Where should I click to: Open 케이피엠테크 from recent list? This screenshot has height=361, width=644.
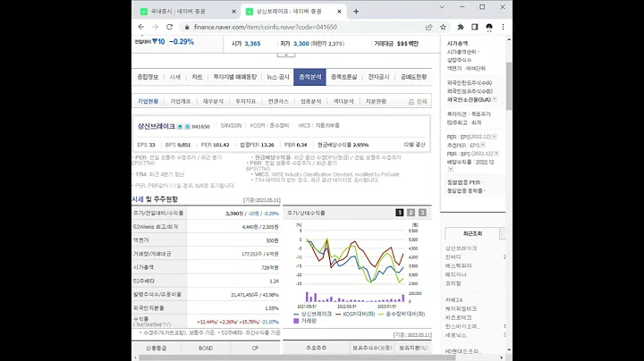pyautogui.click(x=462, y=308)
